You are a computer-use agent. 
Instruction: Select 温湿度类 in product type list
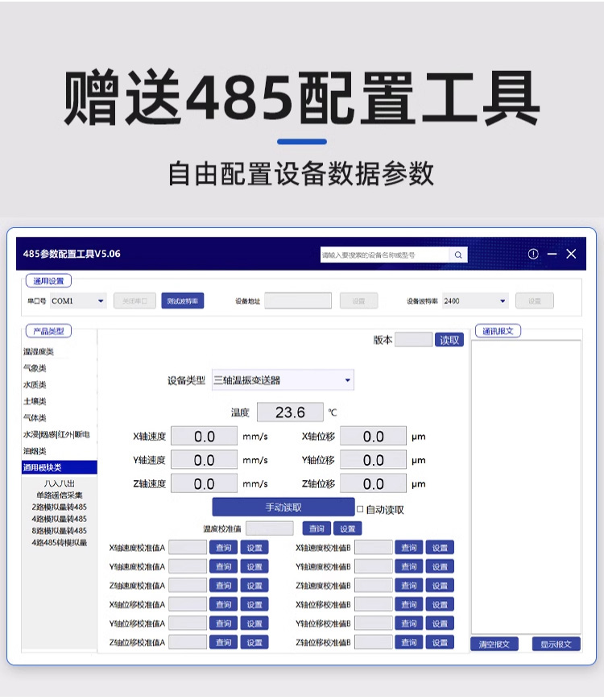tap(39, 352)
